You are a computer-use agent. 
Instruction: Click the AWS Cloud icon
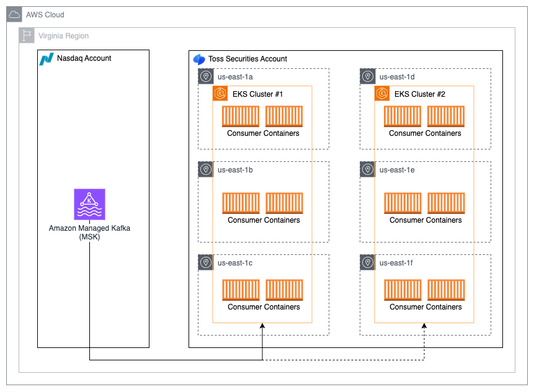[14, 14]
